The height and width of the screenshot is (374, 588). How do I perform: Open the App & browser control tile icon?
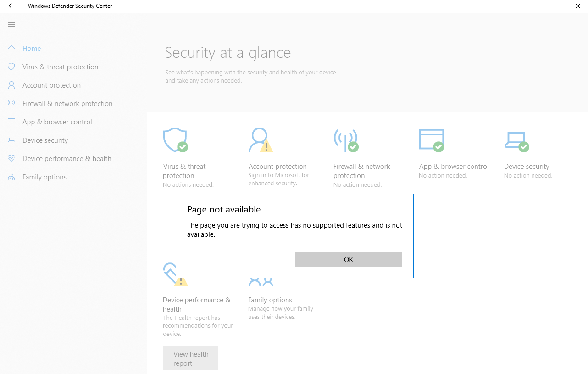432,140
